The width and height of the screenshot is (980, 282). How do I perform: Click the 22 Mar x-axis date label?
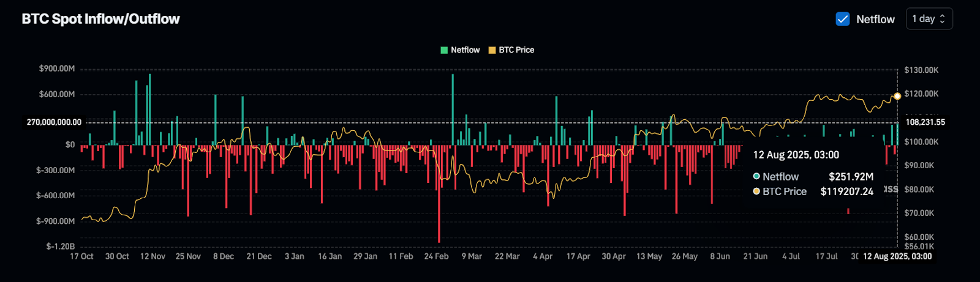(507, 256)
